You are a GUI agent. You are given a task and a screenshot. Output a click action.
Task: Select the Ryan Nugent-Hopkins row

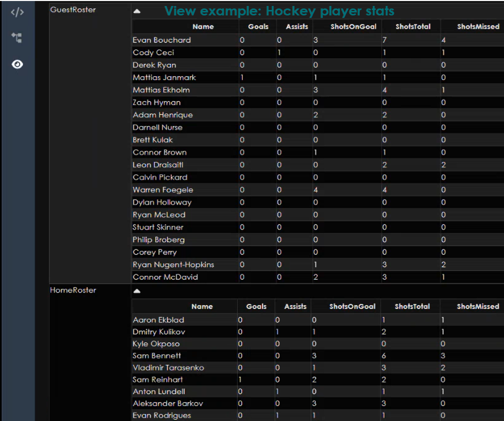coord(173,265)
